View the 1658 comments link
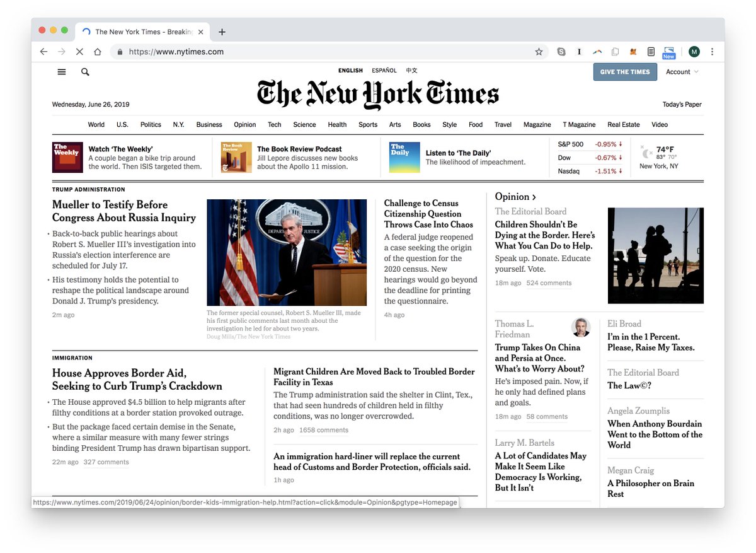 324,430
